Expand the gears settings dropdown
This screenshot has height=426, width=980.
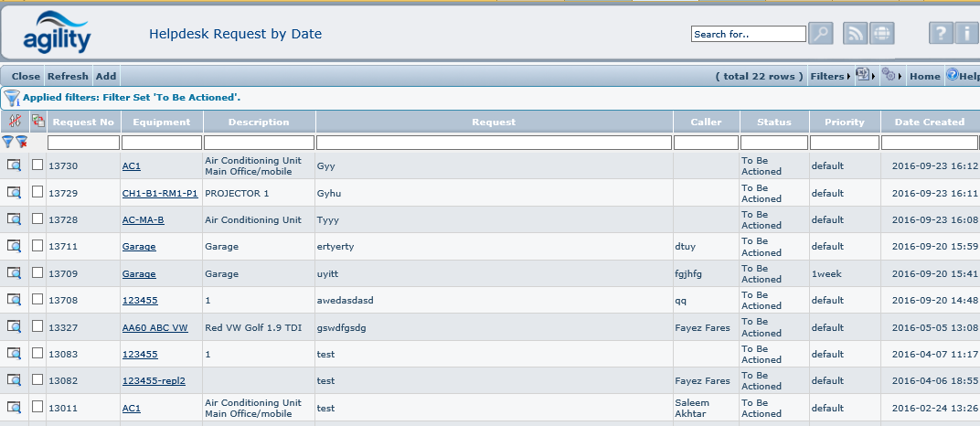[890, 77]
